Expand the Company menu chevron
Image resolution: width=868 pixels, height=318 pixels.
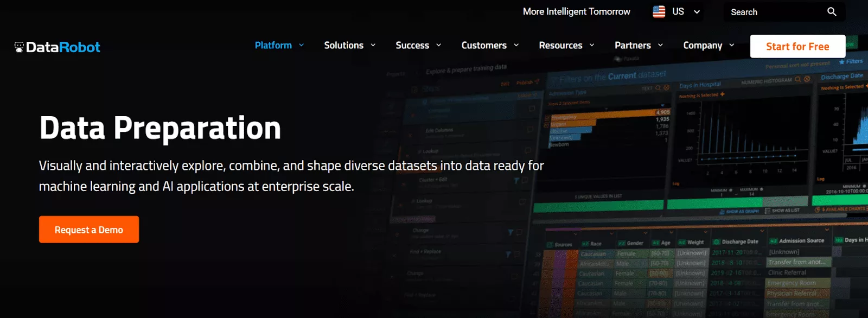pos(732,46)
